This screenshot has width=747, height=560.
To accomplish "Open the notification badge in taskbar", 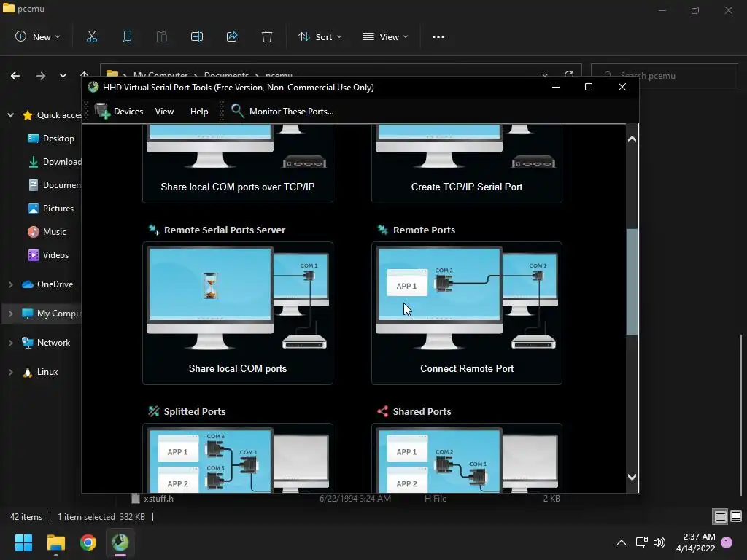I will pos(727,542).
